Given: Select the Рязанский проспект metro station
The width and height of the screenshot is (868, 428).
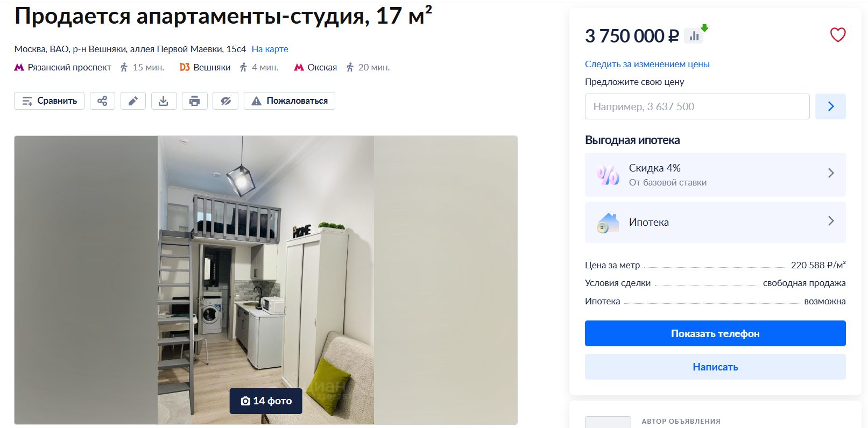Looking at the screenshot, I should point(62,67).
